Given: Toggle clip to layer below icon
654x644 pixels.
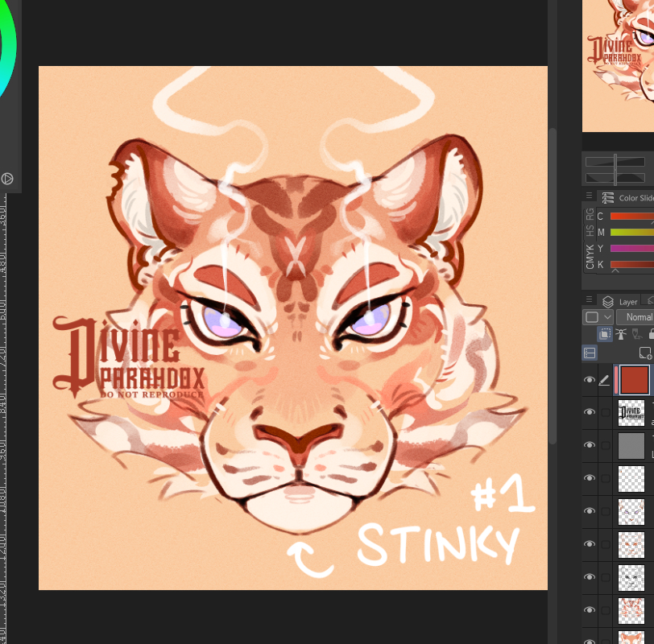Looking at the screenshot, I should tap(604, 334).
